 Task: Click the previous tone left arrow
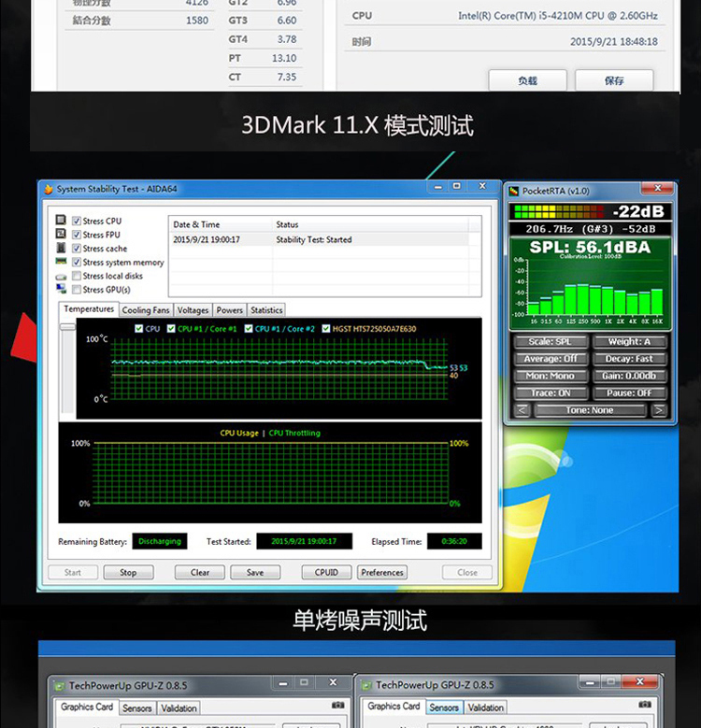522,410
